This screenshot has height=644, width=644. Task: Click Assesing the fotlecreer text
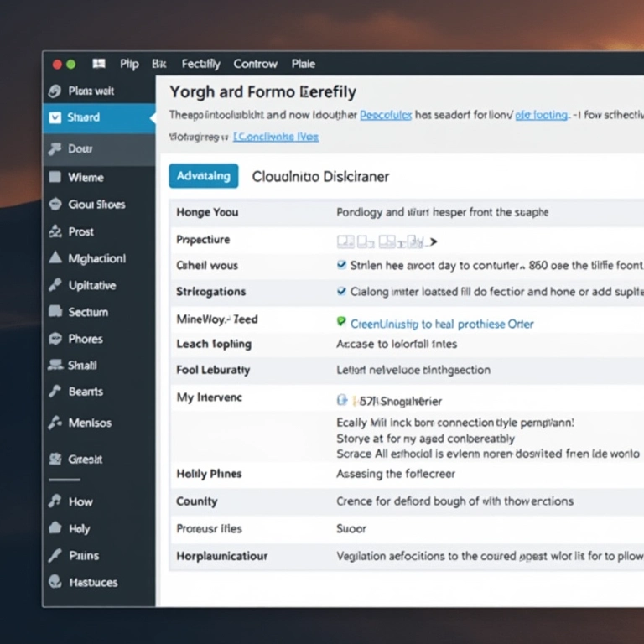tap(396, 474)
